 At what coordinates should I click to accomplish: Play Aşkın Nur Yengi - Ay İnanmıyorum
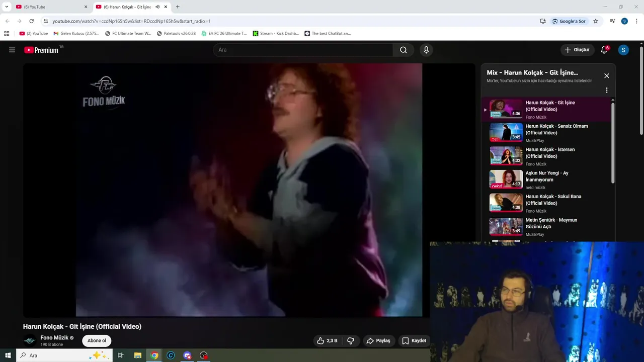(x=546, y=179)
